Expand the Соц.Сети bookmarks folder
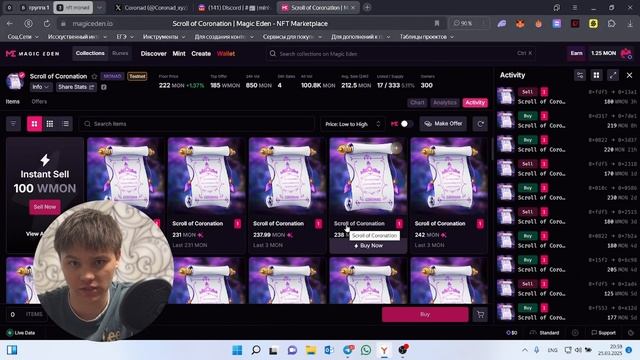 [23, 37]
